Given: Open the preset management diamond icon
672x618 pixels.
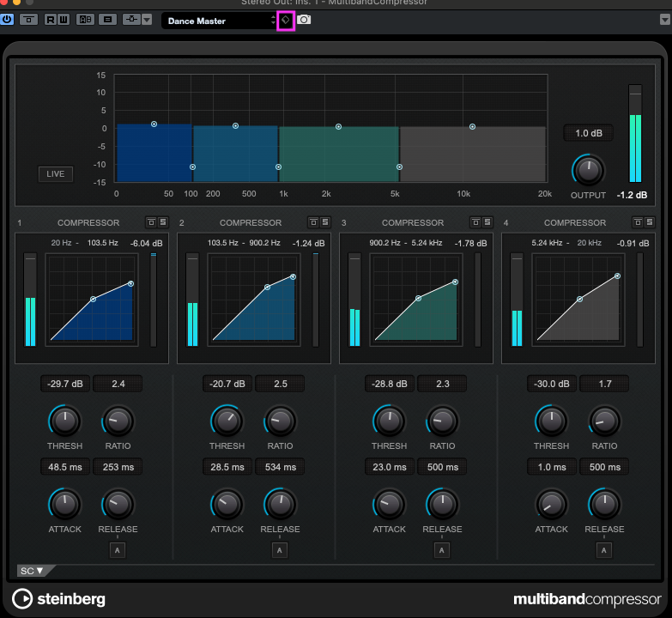Looking at the screenshot, I should tap(286, 21).
